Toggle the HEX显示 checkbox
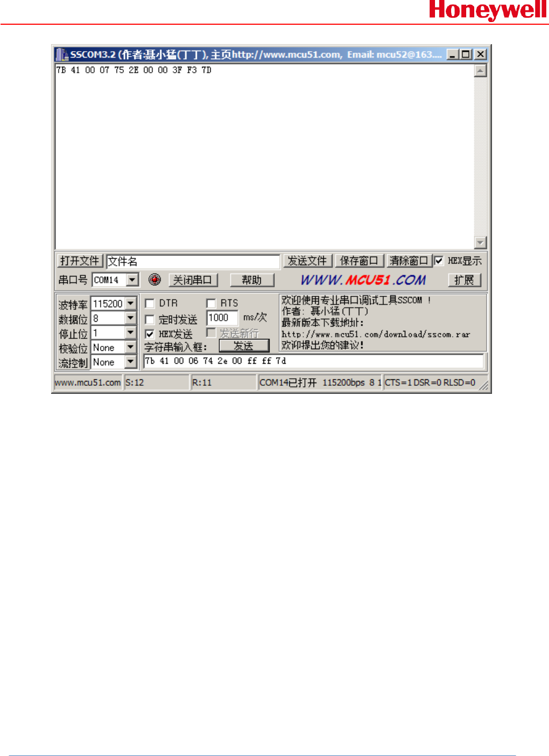 (439, 261)
